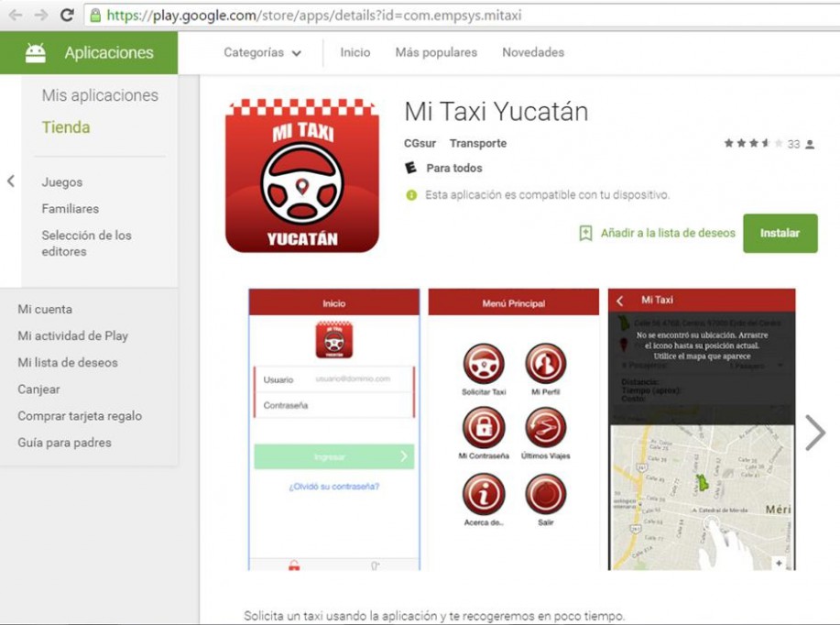Open the Menú Principal screenshot header
This screenshot has height=625, width=840.
513,302
